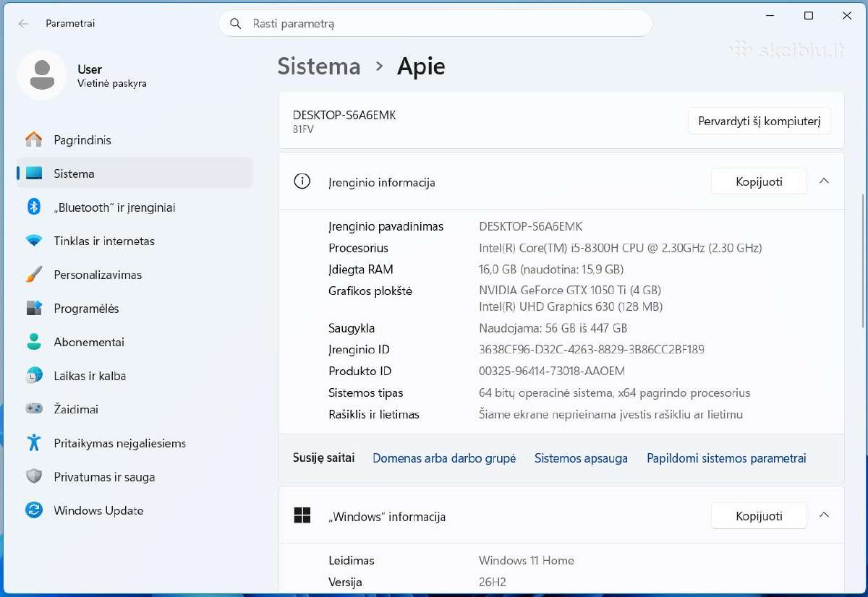
Task: Go to Tinklas ir internetas
Action: point(135,241)
